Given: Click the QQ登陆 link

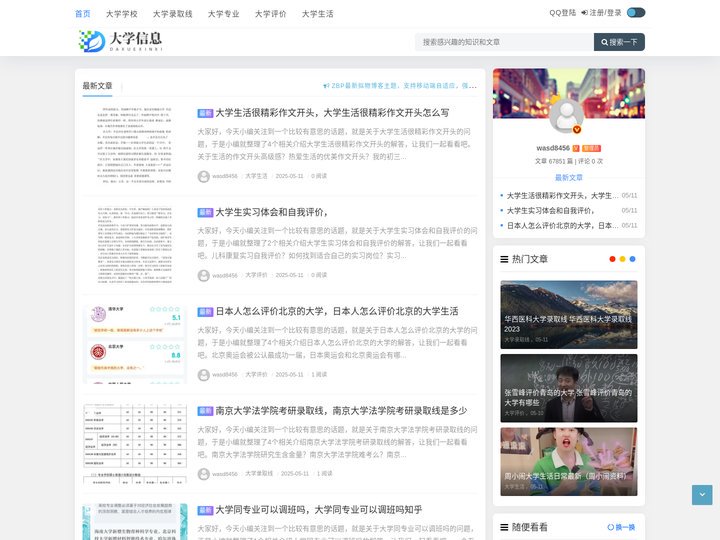Looking at the screenshot, I should click(x=562, y=13).
